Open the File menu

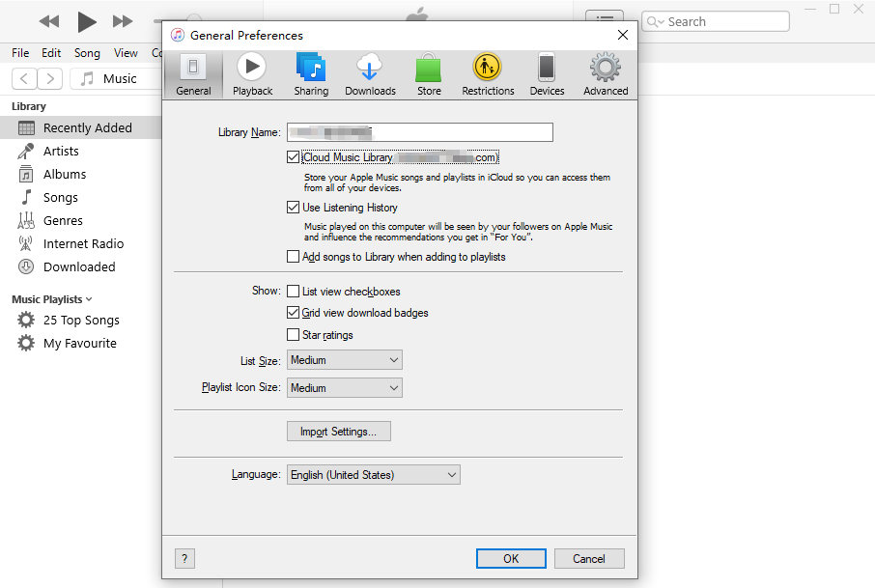[20, 53]
